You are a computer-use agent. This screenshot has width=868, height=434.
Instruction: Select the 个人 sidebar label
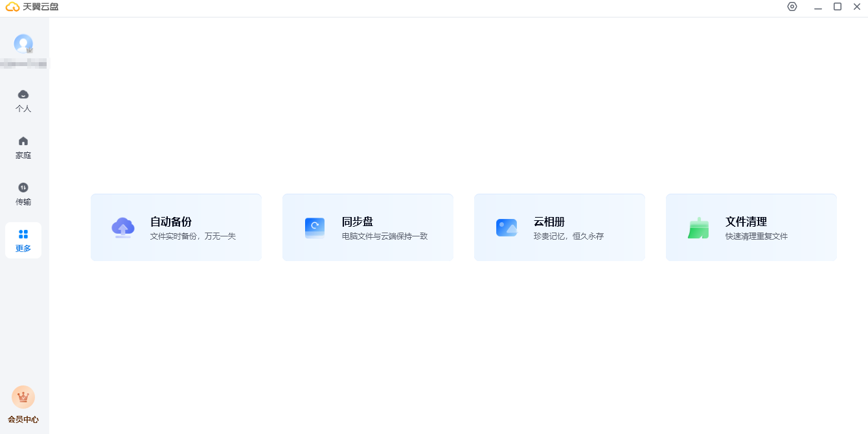pyautogui.click(x=23, y=109)
